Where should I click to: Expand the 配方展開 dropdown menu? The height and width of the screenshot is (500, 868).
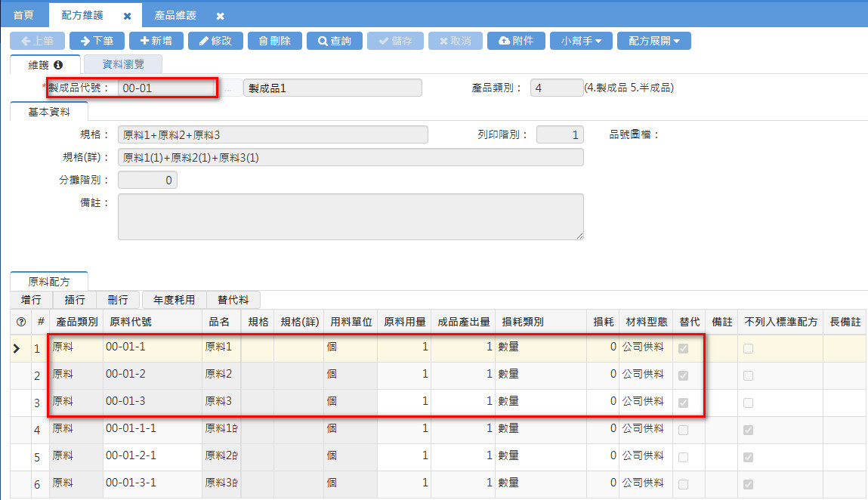(x=653, y=41)
